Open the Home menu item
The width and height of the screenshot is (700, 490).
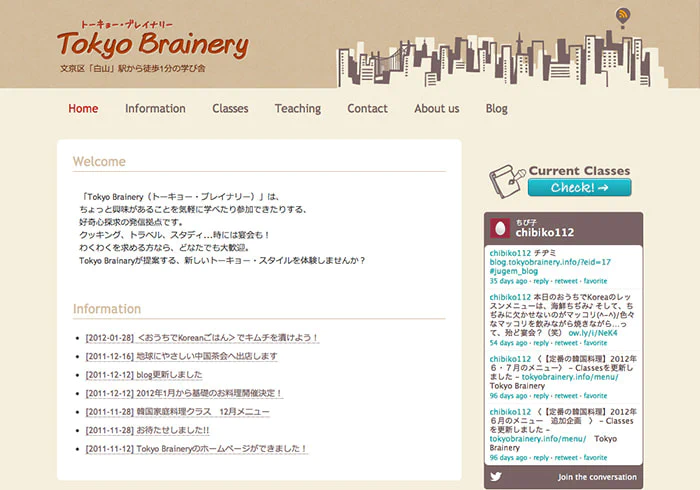[x=83, y=108]
